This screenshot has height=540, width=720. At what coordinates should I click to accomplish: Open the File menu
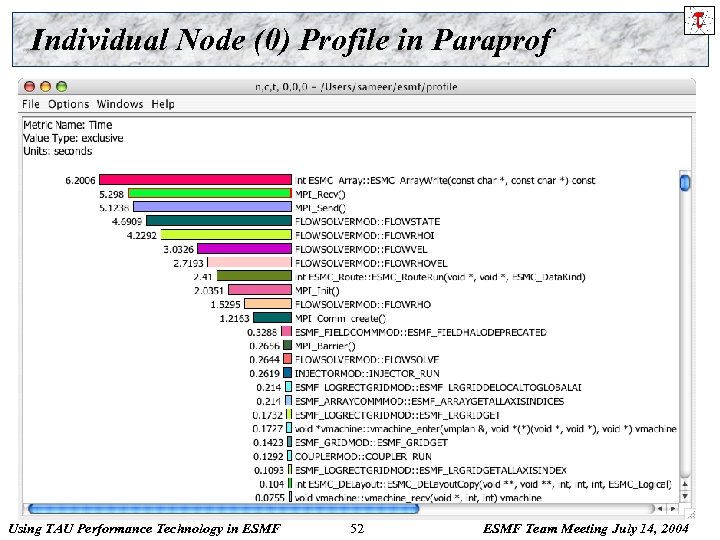(31, 104)
